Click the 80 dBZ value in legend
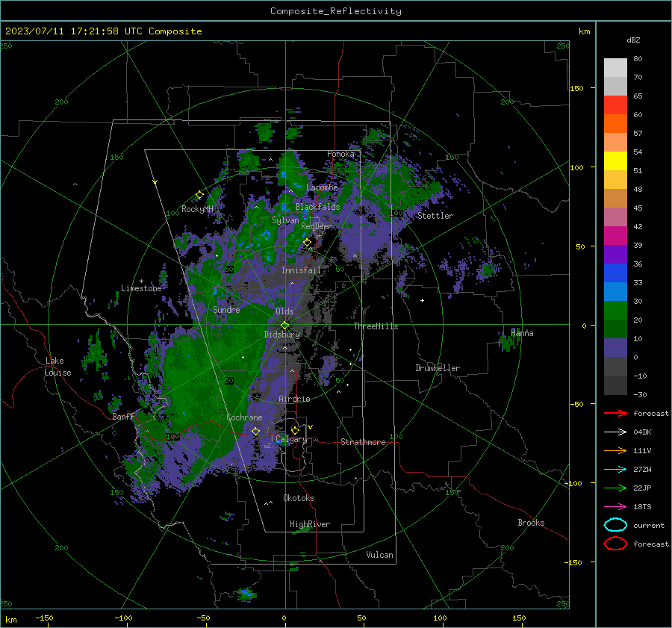The height and width of the screenshot is (628, 672). point(638,59)
